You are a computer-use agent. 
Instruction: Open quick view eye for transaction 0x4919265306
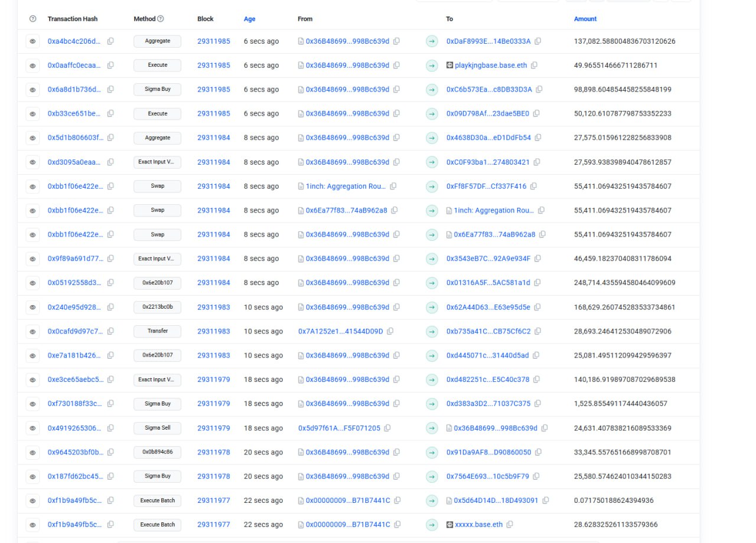click(x=32, y=428)
